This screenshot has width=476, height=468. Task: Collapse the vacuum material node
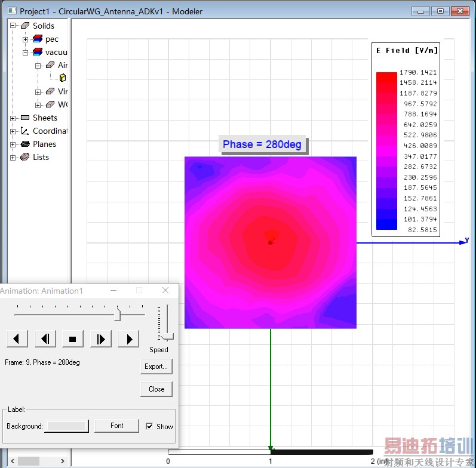26,53
